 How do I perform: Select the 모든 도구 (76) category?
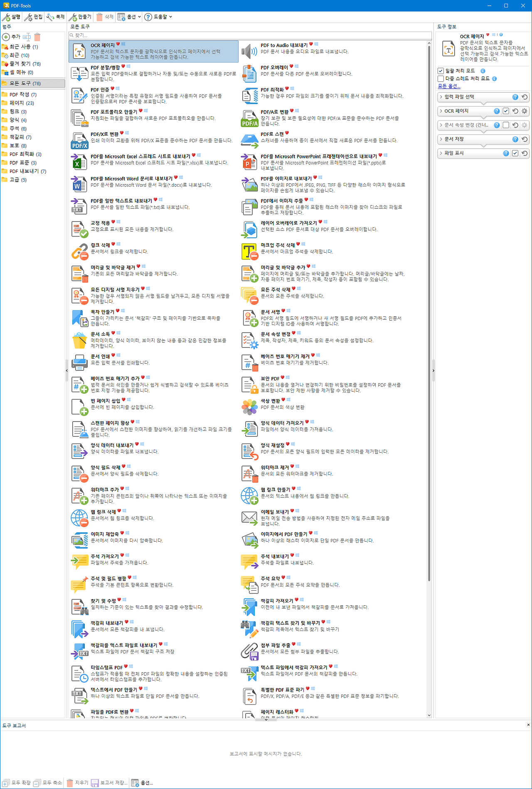tap(33, 84)
